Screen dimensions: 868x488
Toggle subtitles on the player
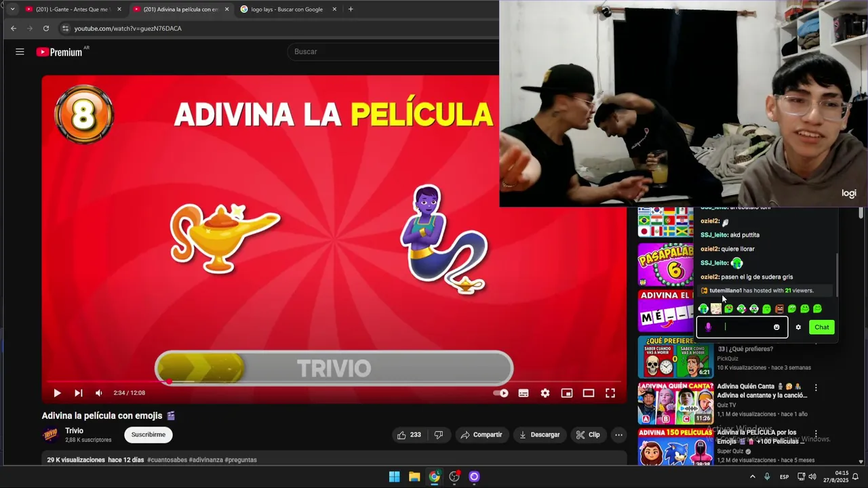(524, 393)
